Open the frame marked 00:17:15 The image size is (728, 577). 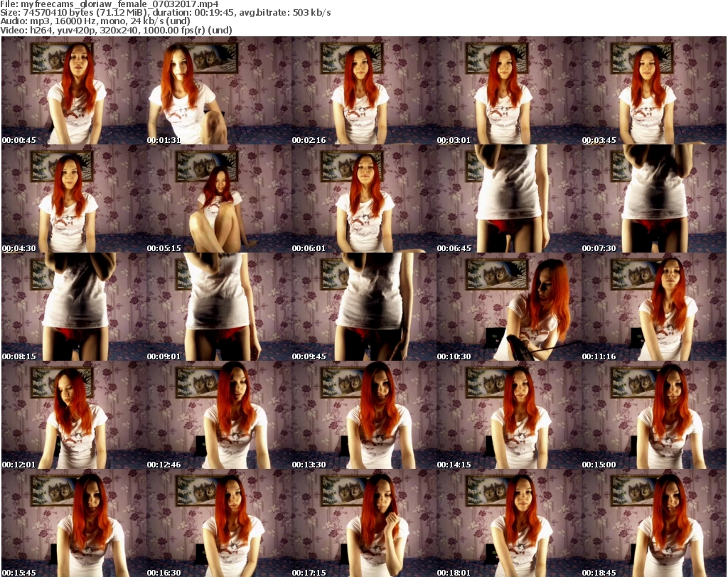[364, 523]
